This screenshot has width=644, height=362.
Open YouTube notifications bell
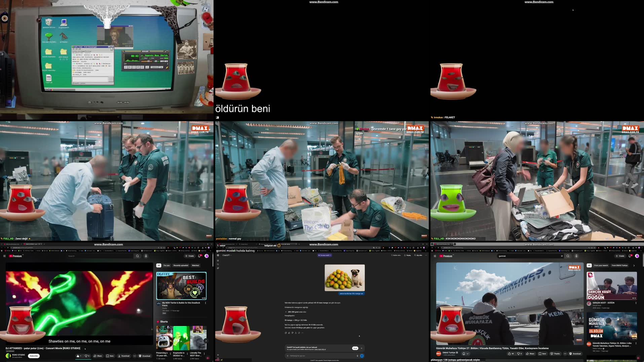(x=199, y=256)
